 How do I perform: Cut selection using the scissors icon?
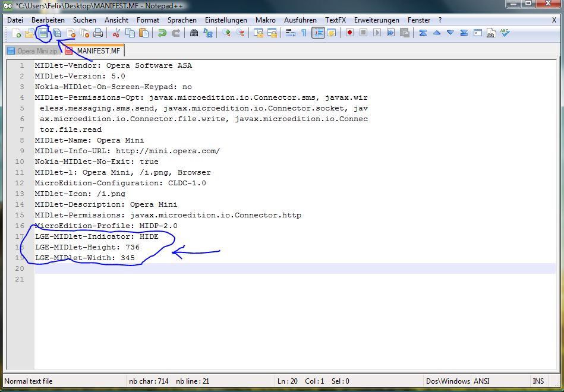point(116,33)
